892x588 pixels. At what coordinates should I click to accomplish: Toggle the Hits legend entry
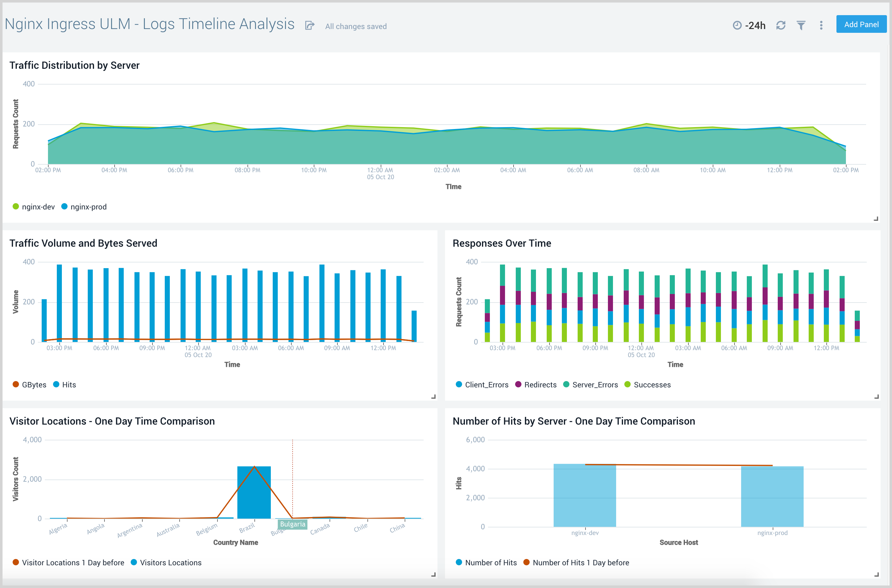pos(64,384)
